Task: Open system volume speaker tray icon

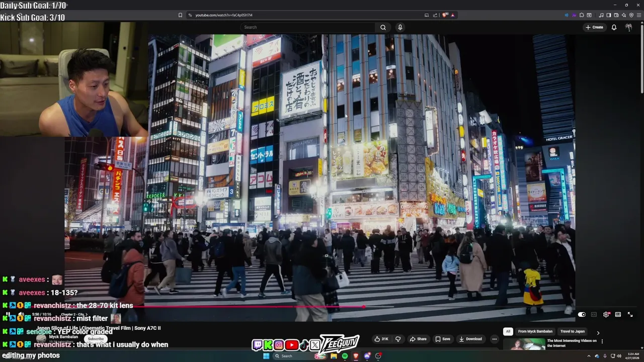Action: click(618, 356)
